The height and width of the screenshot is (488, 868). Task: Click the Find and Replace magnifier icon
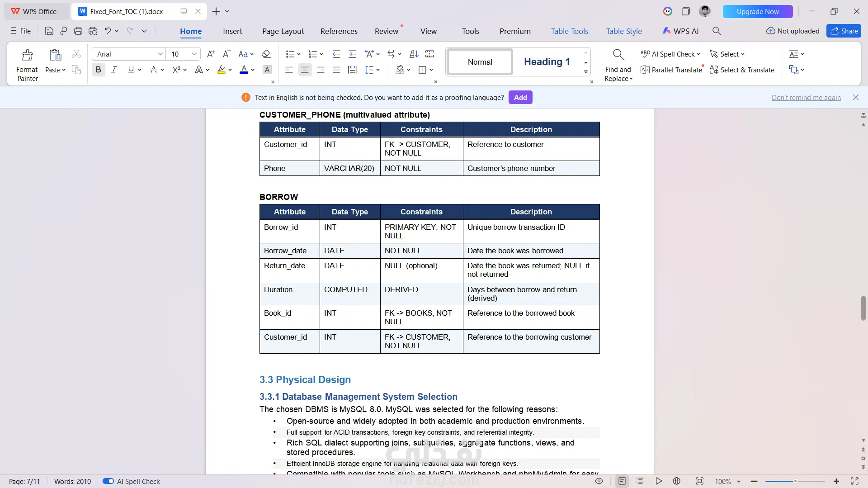(x=618, y=55)
